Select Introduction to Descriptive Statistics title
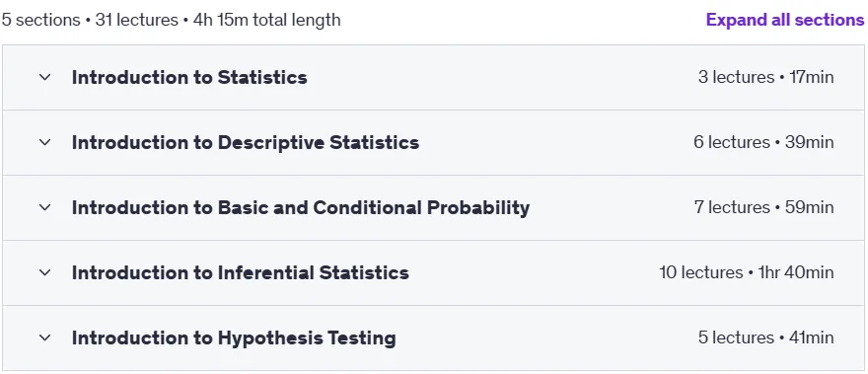The height and width of the screenshot is (374, 868). 246,142
